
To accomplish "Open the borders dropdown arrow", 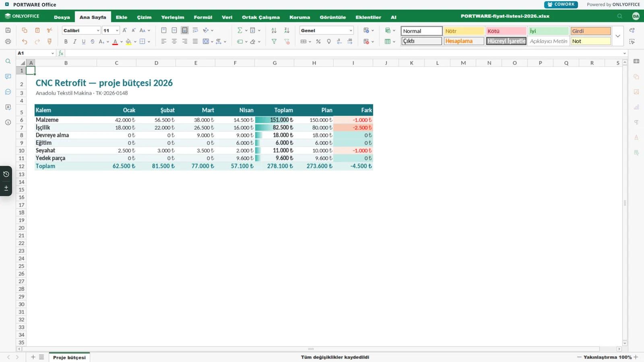I will pos(149,41).
